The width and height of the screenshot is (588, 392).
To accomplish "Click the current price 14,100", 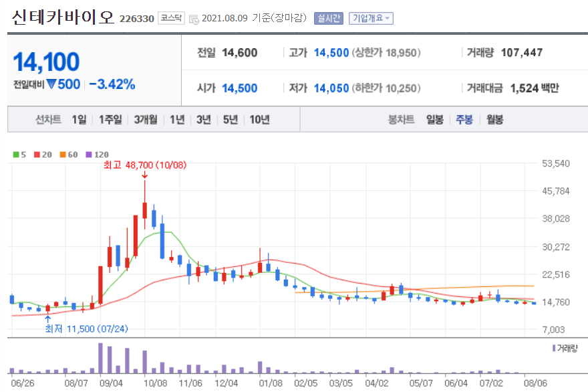I will 46,62.
